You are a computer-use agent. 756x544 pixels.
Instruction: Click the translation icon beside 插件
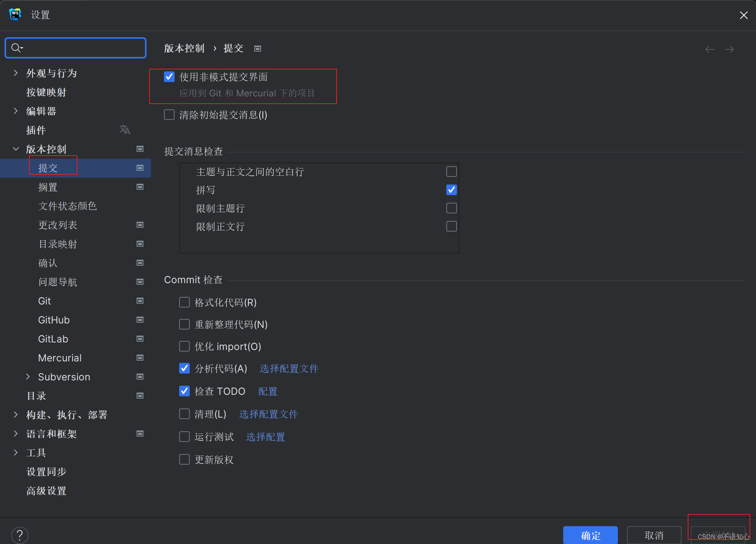[x=125, y=130]
